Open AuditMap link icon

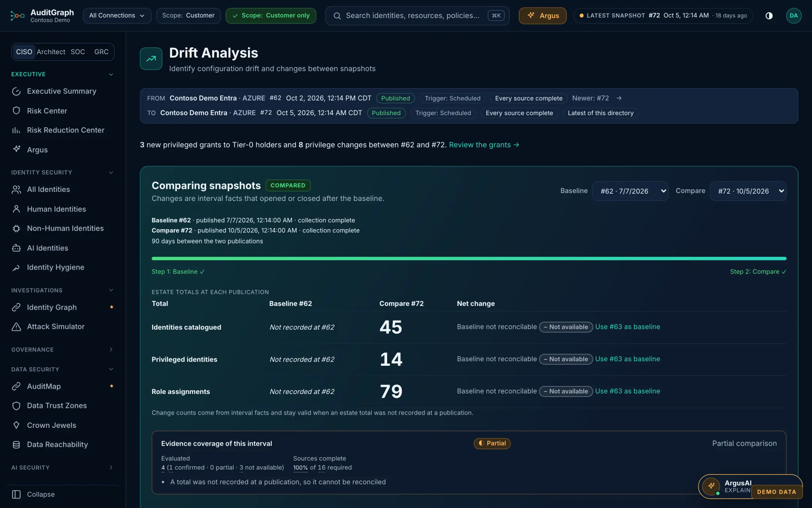(x=16, y=386)
